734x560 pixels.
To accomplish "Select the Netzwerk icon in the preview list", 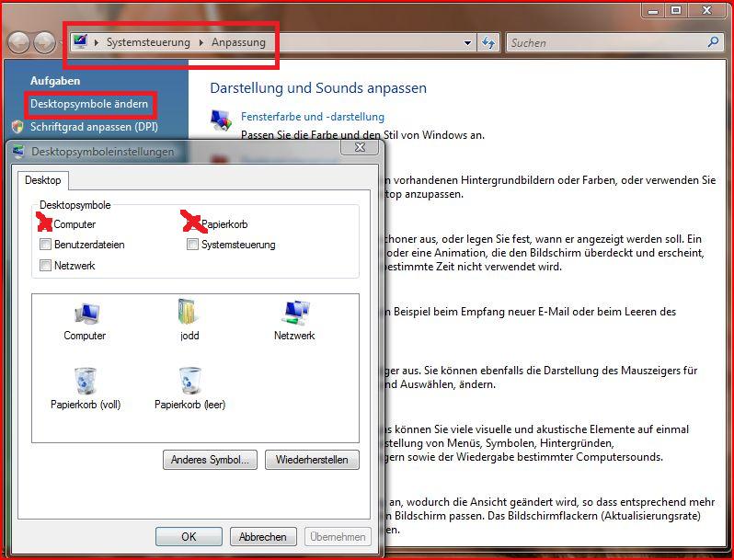I will point(294,321).
